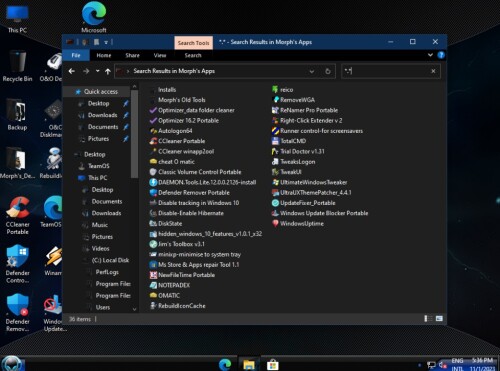Select Runner control-for screensavers
Viewport: 500px width, 371px height.
point(318,131)
